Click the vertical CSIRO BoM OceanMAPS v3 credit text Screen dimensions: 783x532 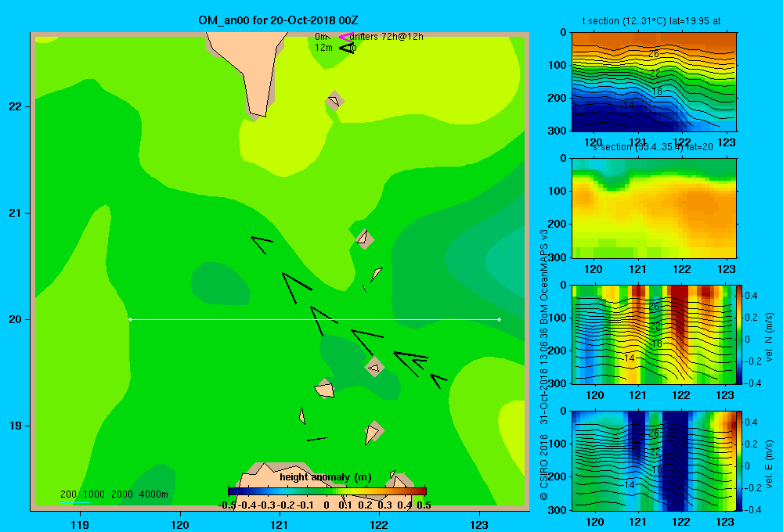pyautogui.click(x=544, y=365)
